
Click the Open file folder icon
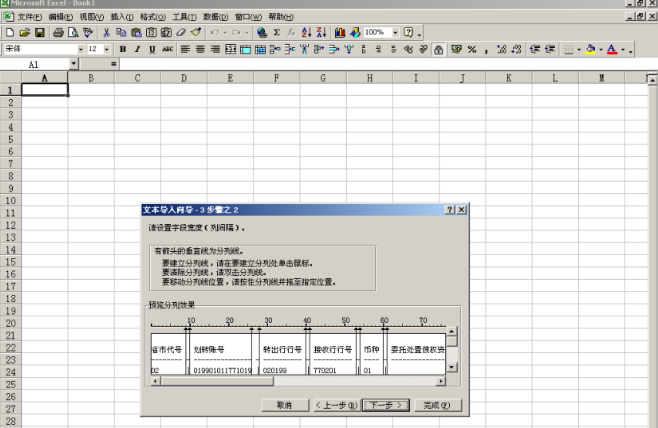[x=25, y=32]
